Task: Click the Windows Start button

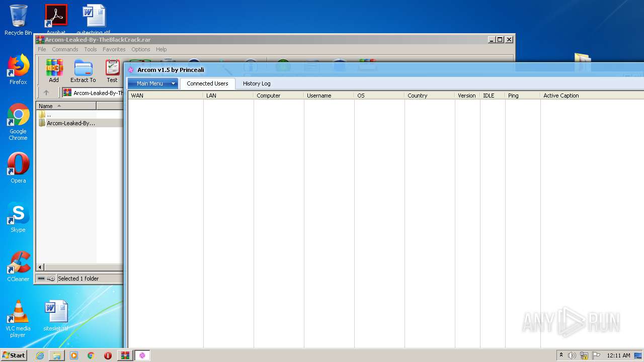Action: tap(14, 355)
